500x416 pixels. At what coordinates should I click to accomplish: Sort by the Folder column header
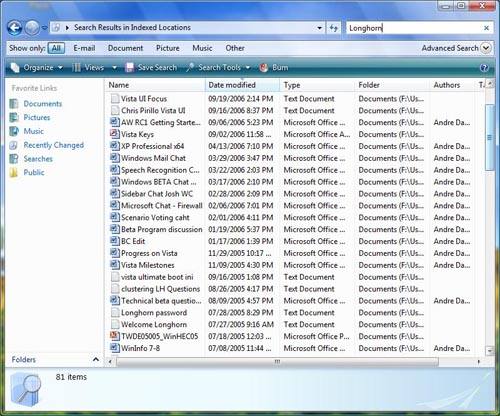[x=392, y=85]
